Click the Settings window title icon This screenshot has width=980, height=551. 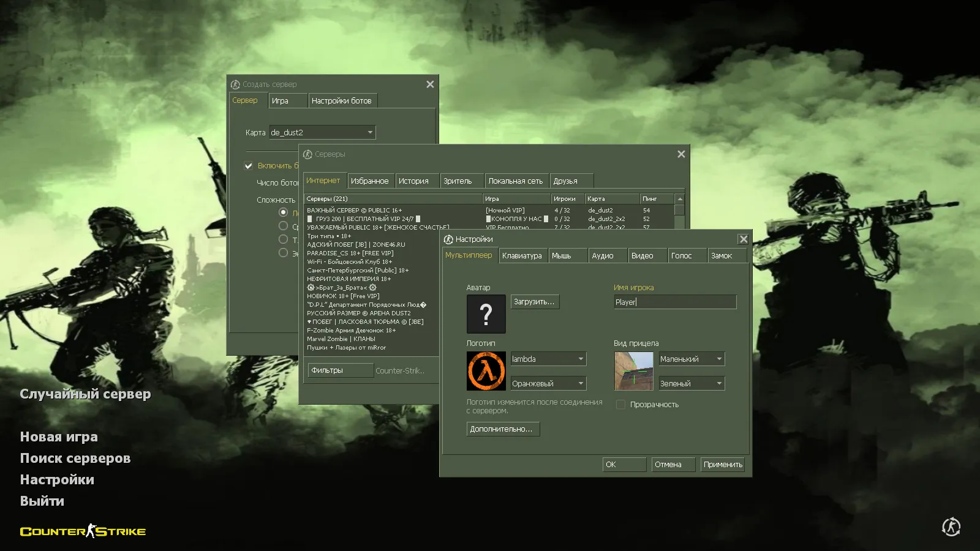(448, 239)
